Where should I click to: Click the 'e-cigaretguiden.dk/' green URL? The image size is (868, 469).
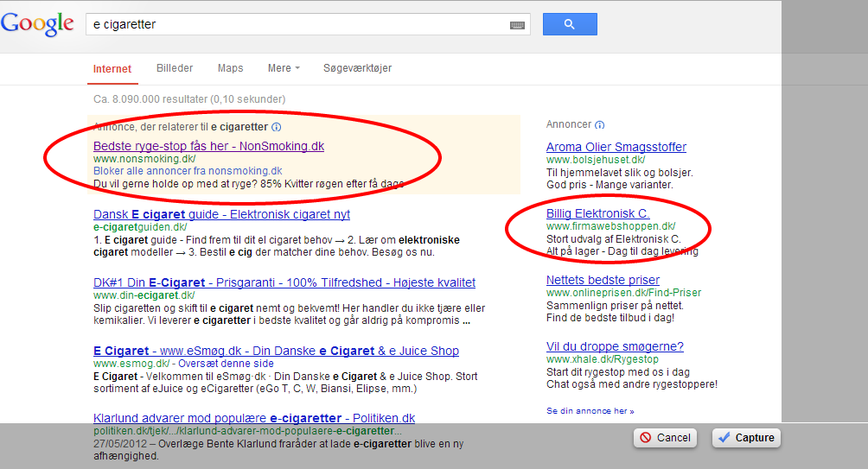(140, 227)
